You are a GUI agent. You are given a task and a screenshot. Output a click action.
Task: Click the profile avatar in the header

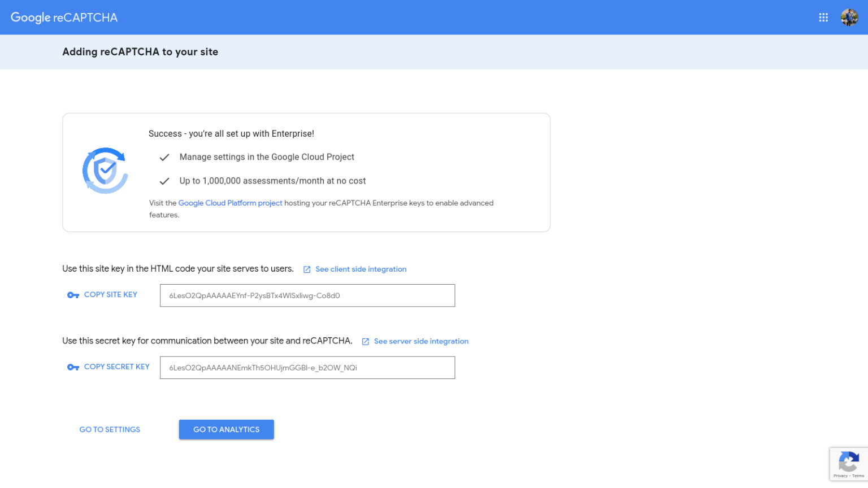848,17
